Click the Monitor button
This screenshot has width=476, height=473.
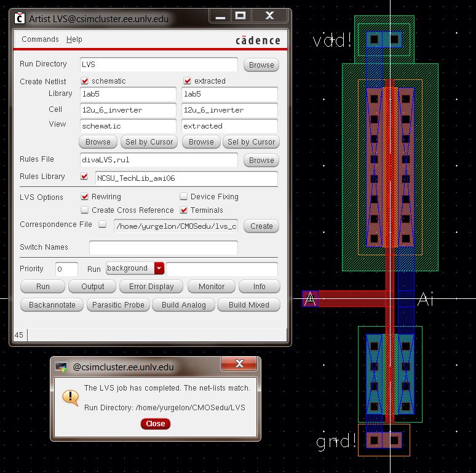tap(212, 286)
